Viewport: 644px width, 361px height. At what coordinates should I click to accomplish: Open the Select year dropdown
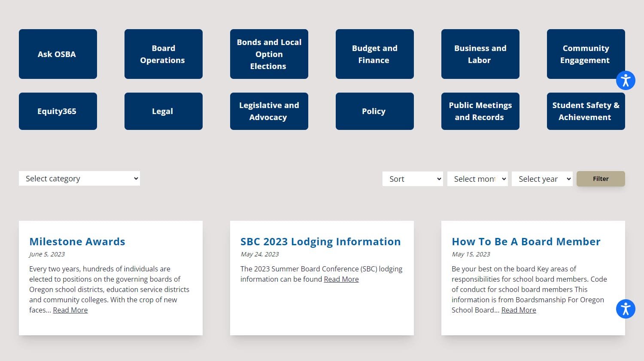[x=542, y=179]
